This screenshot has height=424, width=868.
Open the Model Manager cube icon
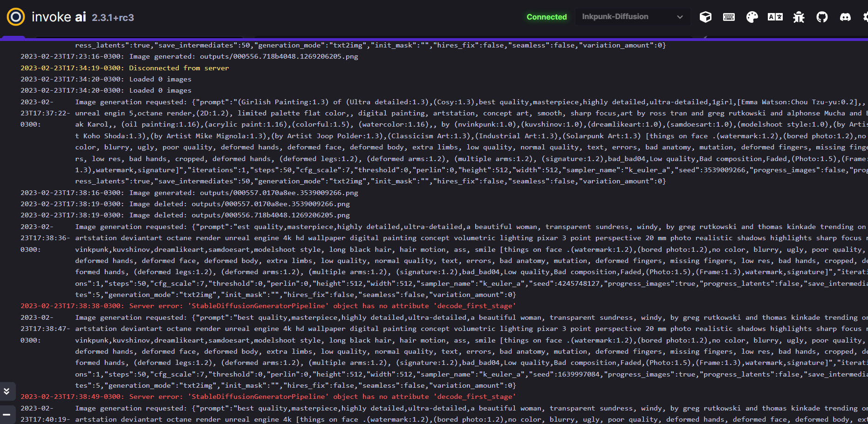coord(705,17)
